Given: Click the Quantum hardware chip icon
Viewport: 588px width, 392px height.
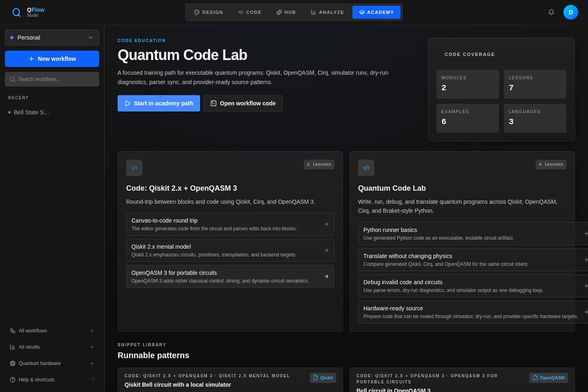Looking at the screenshot, I should pyautogui.click(x=13, y=363).
